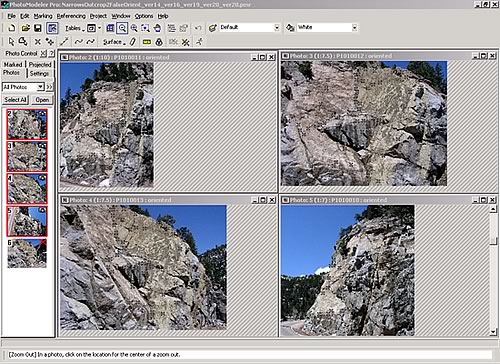Click the Photo Control help question mark

point(51,53)
